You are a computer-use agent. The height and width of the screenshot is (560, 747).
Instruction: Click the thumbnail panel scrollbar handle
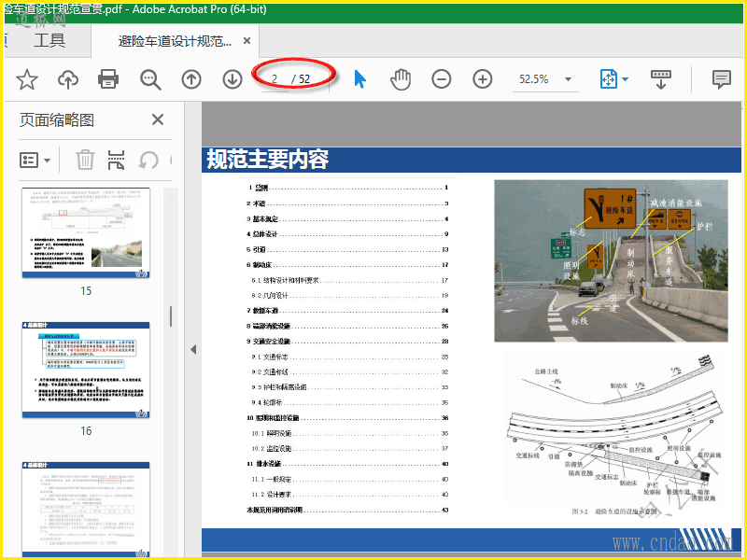pos(171,316)
